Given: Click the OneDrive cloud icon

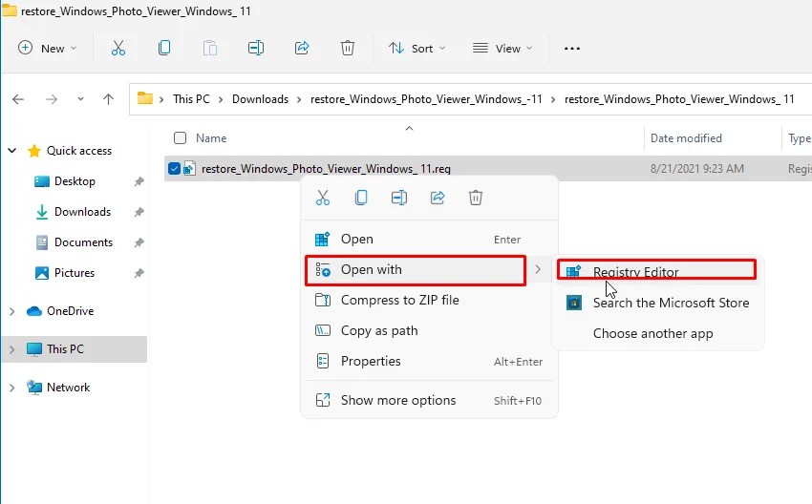Looking at the screenshot, I should (34, 311).
